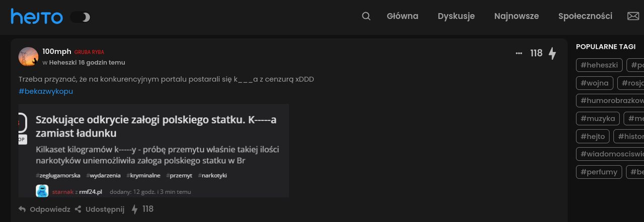This screenshot has height=222, width=644.
Task: Switch to Najnowsze
Action: tap(516, 16)
